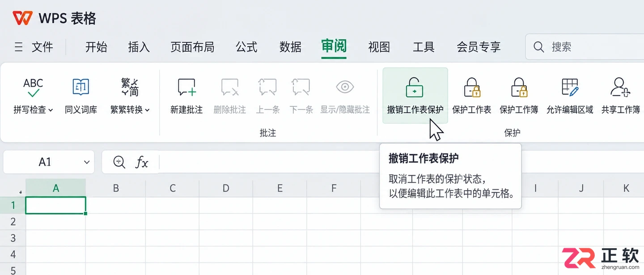Click 撤销工作表保护 unlock icon

tap(415, 87)
